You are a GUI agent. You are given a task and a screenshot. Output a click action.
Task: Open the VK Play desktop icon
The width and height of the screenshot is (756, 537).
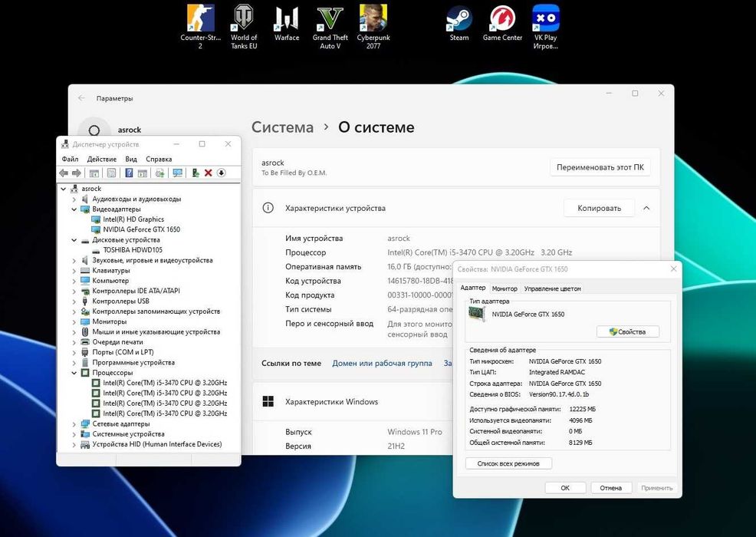545,27
